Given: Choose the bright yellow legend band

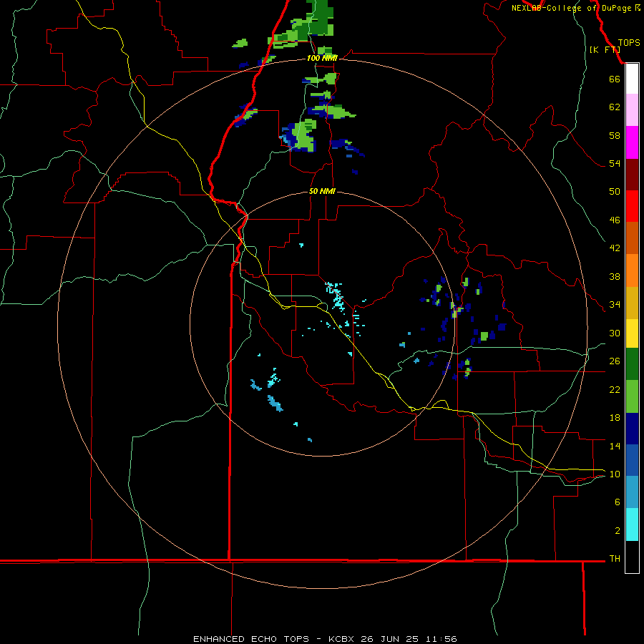Looking at the screenshot, I should tap(632, 333).
